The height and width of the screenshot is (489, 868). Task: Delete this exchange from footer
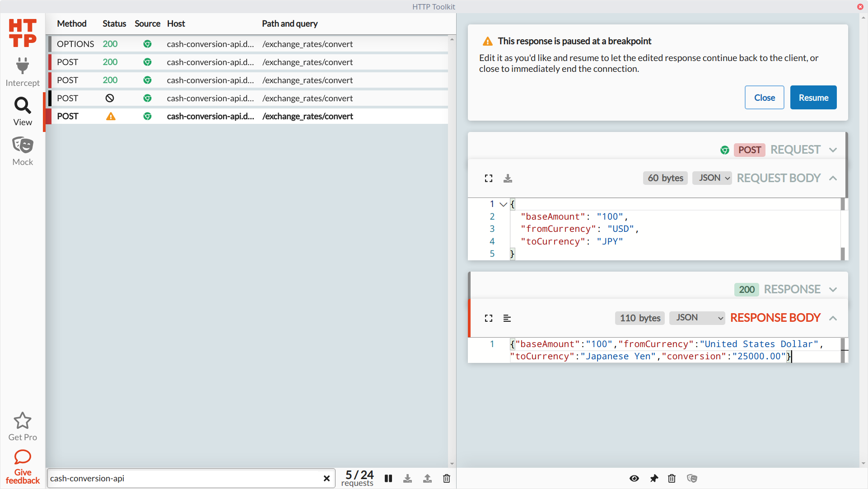672,478
